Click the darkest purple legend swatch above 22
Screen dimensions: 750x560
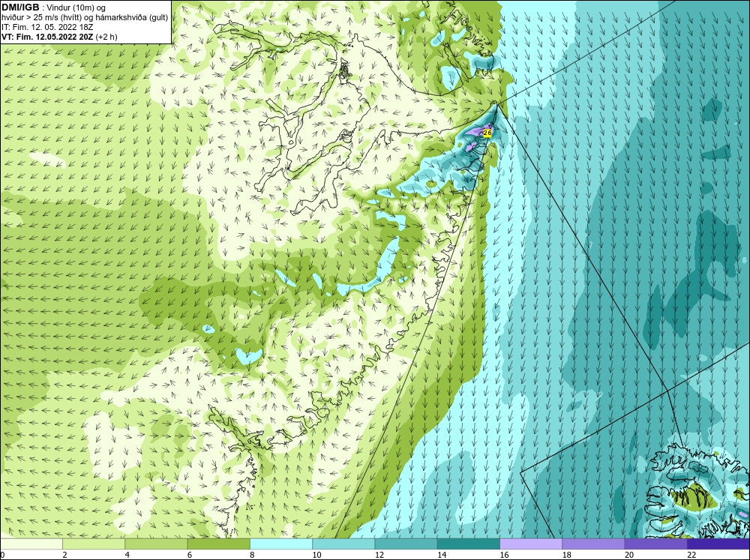pos(718,544)
